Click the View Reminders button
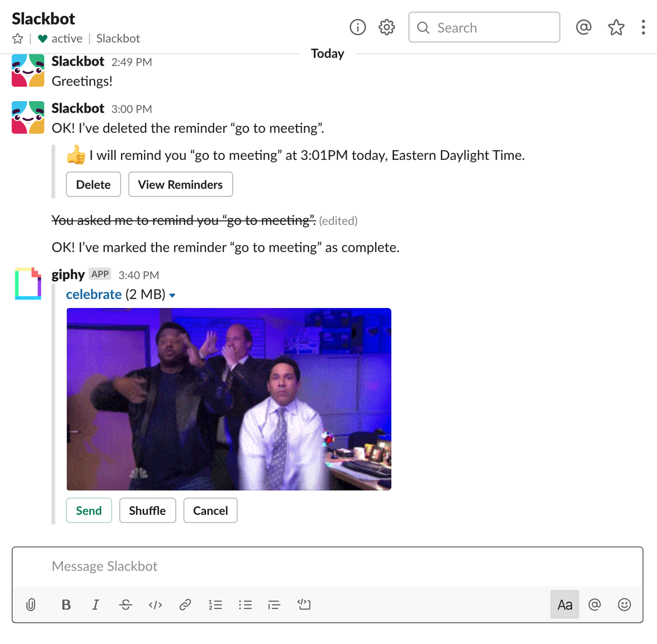Screen dimensions: 657x644 pos(181,184)
